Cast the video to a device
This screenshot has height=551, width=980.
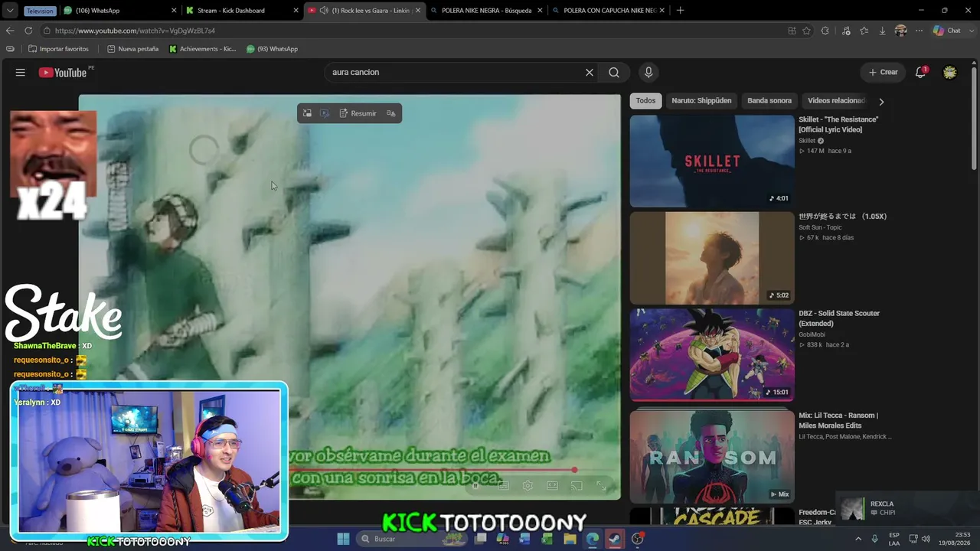pyautogui.click(x=577, y=485)
